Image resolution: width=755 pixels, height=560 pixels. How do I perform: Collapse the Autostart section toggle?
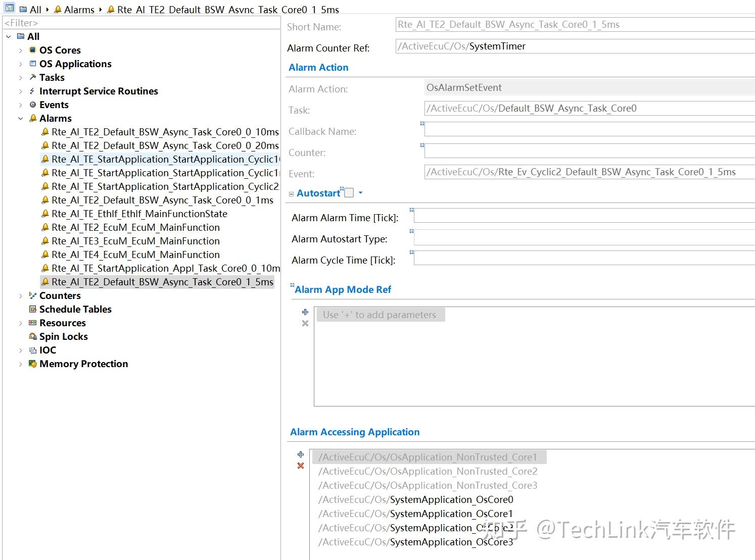tap(292, 194)
